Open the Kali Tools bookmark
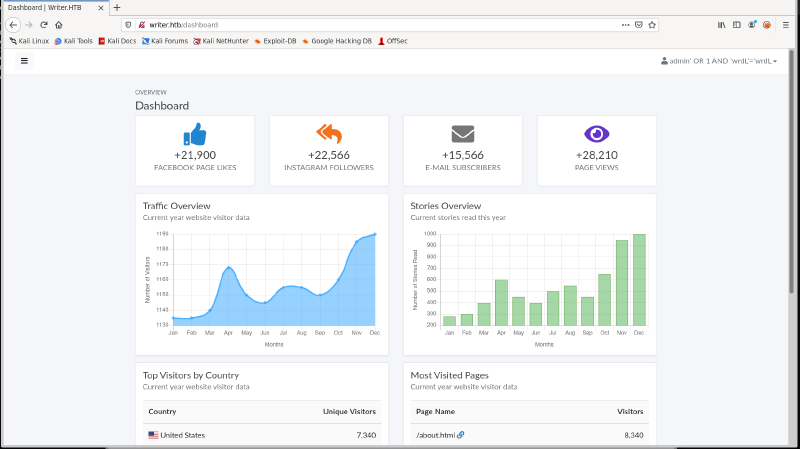 coord(73,41)
